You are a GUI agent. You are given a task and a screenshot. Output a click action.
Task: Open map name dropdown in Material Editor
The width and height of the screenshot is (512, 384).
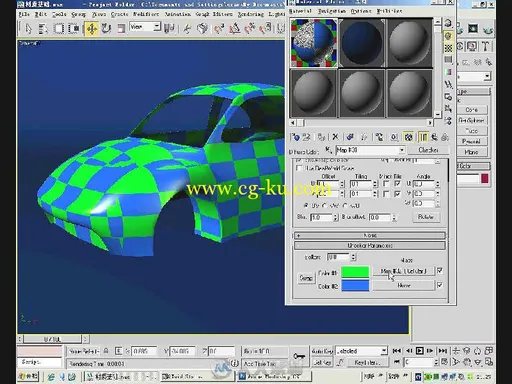click(x=402, y=150)
